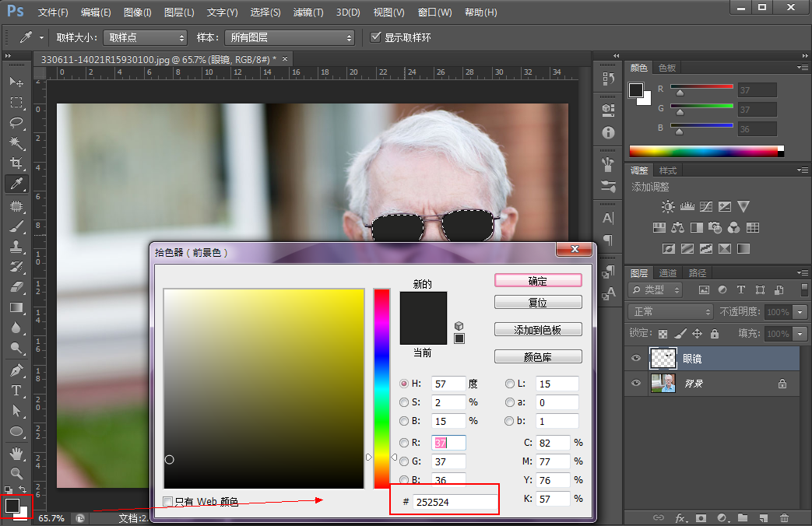Screen dimensions: 812x526
Task: Open the 正常 blend mode dropdown
Action: [x=670, y=311]
